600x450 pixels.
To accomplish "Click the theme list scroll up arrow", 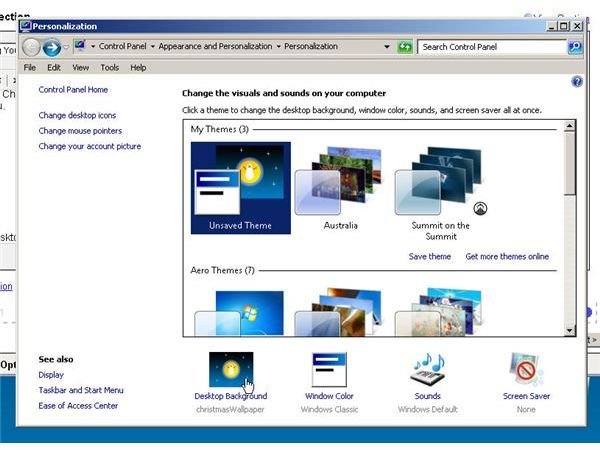I will (x=569, y=126).
